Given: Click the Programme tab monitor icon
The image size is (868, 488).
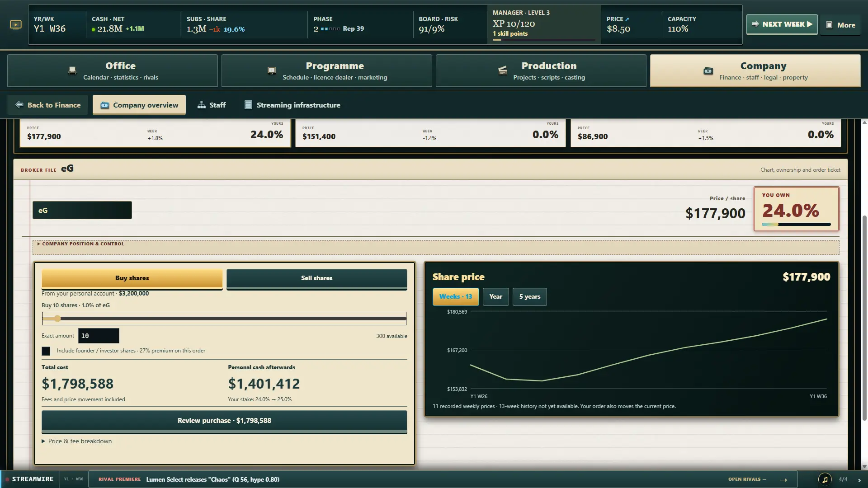Looking at the screenshot, I should [271, 71].
